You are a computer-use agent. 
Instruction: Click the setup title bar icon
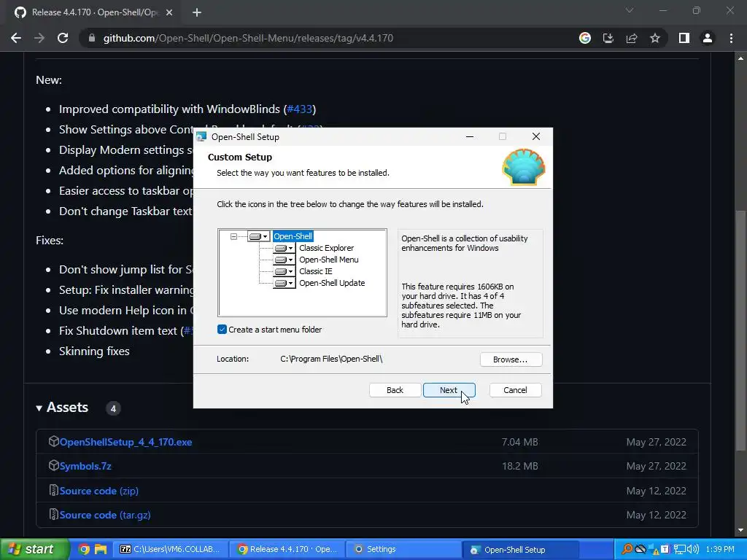(201, 137)
